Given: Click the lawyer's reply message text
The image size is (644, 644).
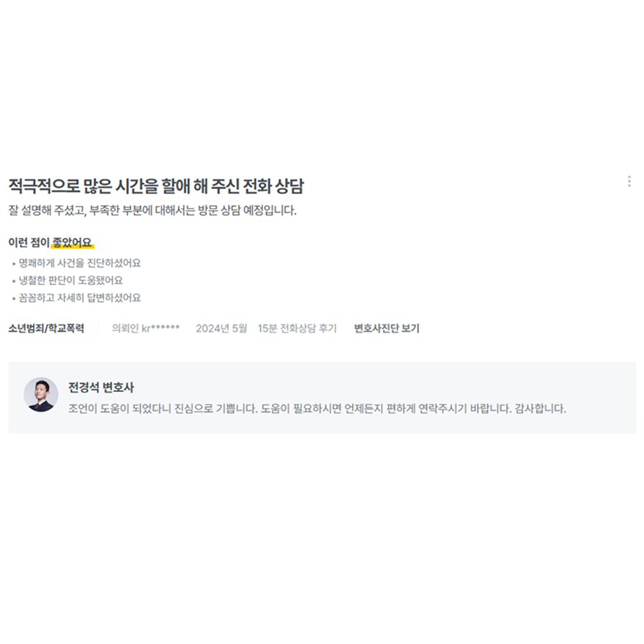Looking at the screenshot, I should click(x=317, y=409).
